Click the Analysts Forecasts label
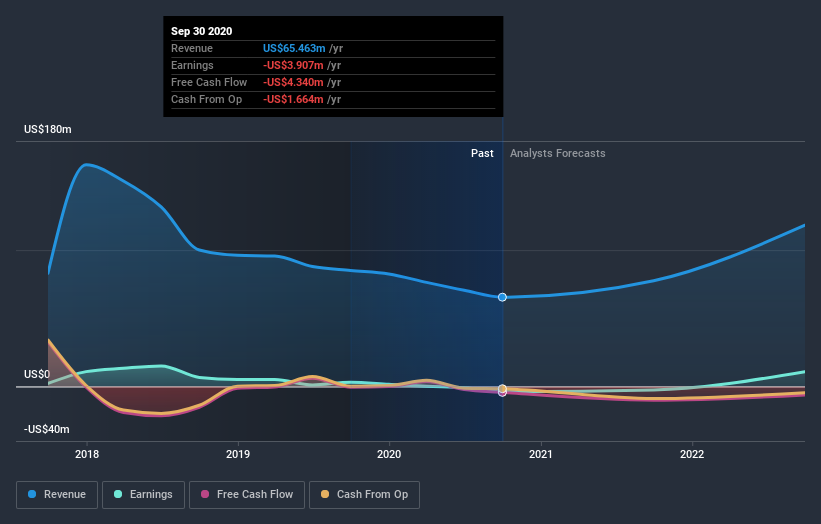The image size is (821, 524). [558, 153]
